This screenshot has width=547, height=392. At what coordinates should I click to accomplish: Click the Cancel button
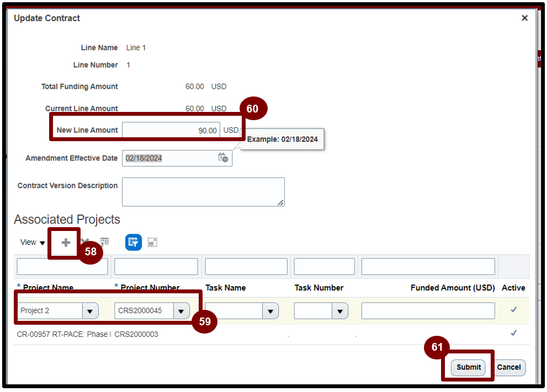(x=508, y=367)
